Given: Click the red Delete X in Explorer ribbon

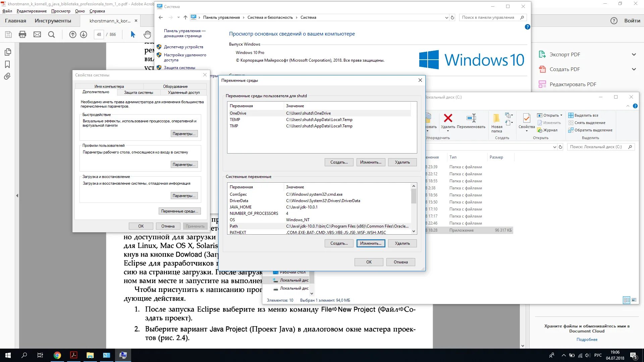Looking at the screenshot, I should click(448, 118).
